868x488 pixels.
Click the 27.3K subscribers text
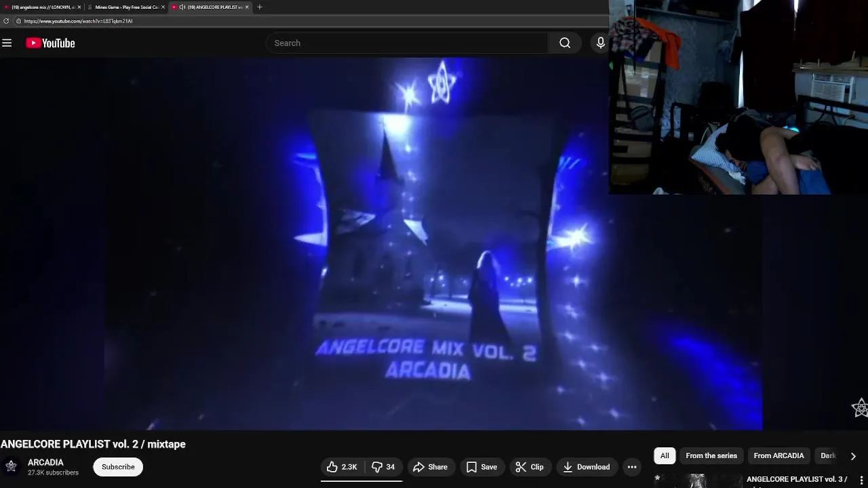point(53,472)
